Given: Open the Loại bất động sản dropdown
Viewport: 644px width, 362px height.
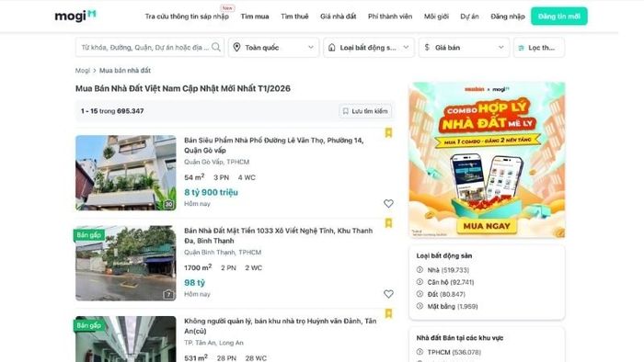Looking at the screenshot, I should click(x=369, y=47).
